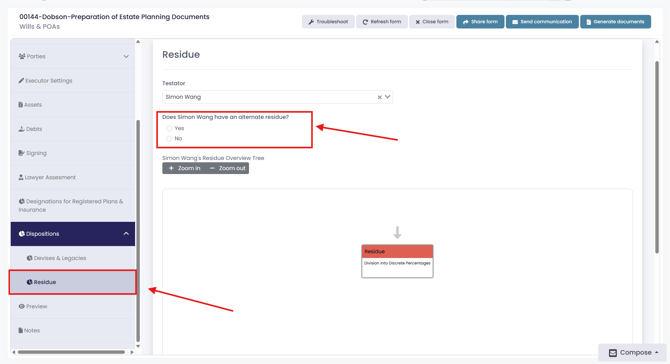The image size is (670, 364).
Task: Click the Compose envelope icon
Action: 613,353
